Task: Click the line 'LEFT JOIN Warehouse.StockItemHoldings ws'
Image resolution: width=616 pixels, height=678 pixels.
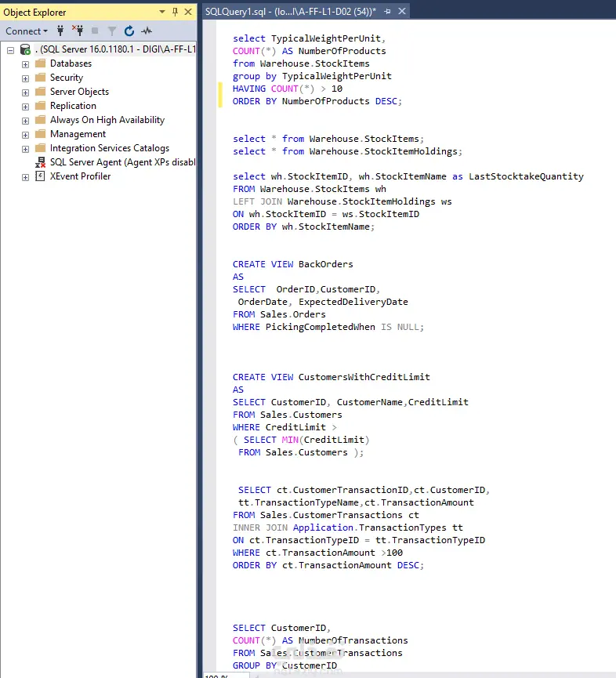Action: coord(342,201)
